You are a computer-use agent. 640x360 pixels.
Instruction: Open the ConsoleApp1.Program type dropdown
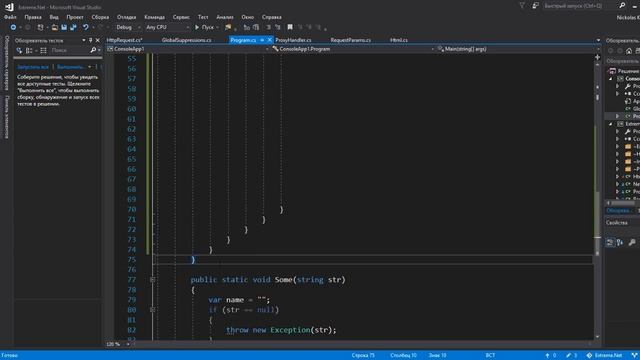tap(353, 49)
